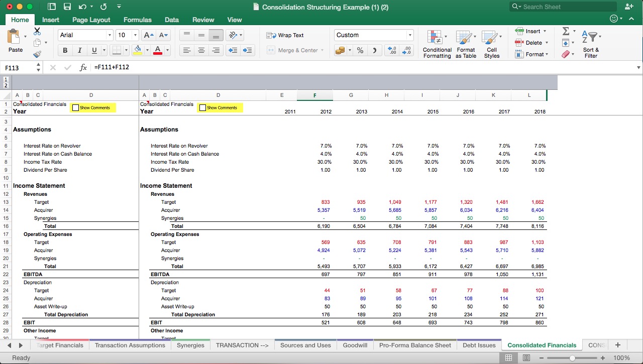Increase decimal places
643x364 pixels.
point(392,50)
